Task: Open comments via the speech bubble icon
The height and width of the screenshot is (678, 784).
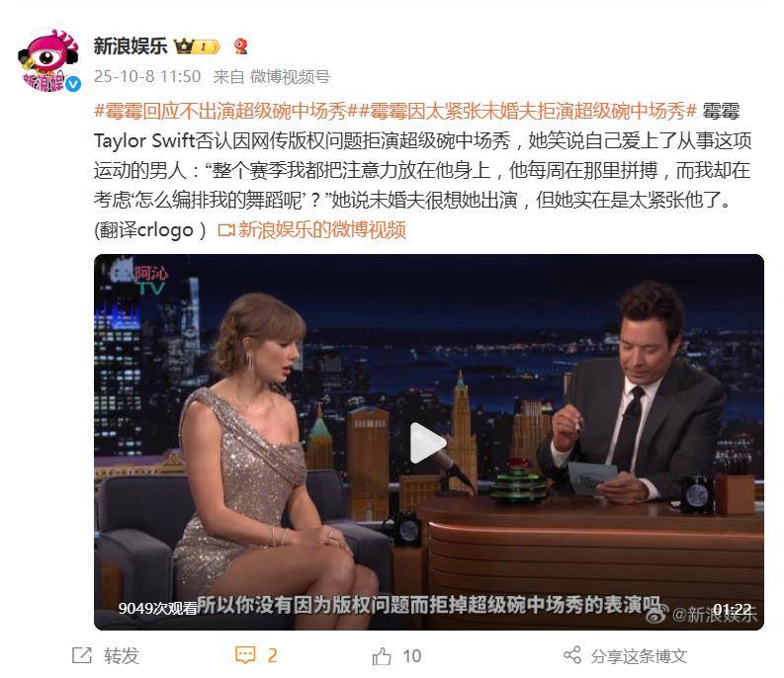Action: click(245, 655)
